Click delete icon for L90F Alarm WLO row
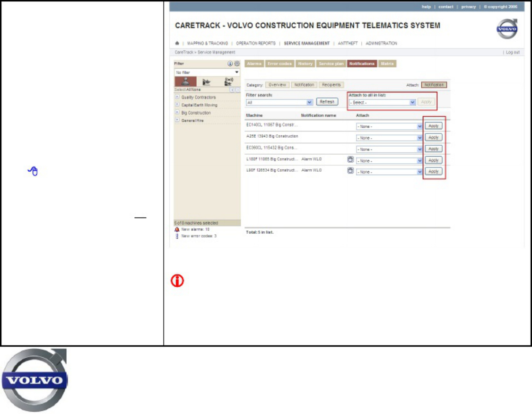 click(x=350, y=170)
